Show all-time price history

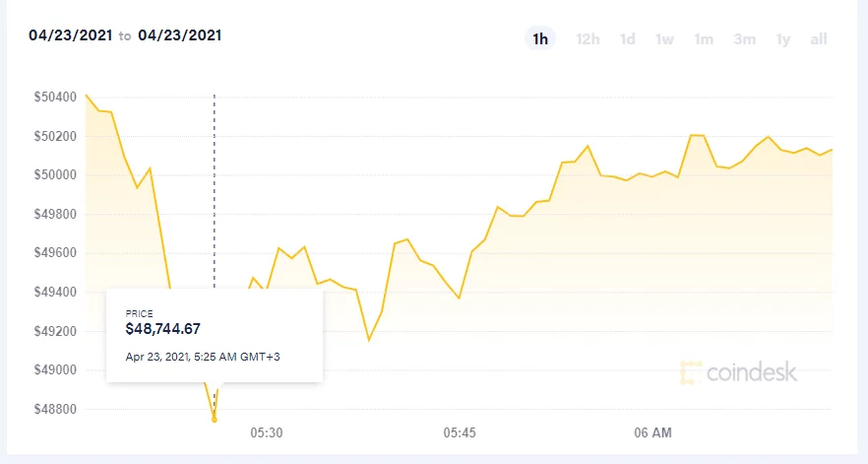[x=818, y=38]
